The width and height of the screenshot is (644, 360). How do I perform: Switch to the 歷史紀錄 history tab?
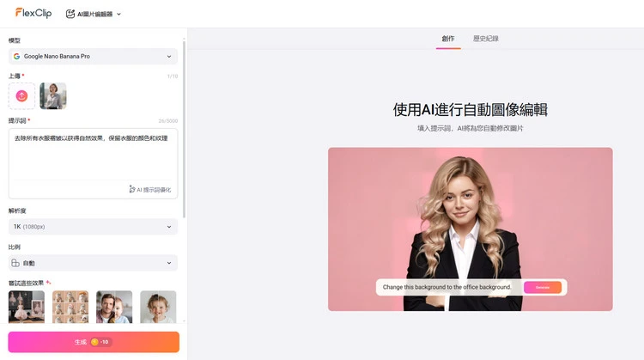486,39
